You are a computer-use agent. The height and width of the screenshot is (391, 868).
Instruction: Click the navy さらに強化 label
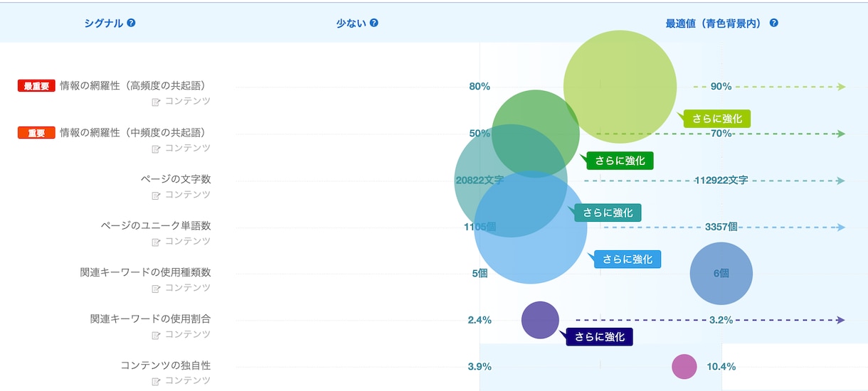[598, 336]
